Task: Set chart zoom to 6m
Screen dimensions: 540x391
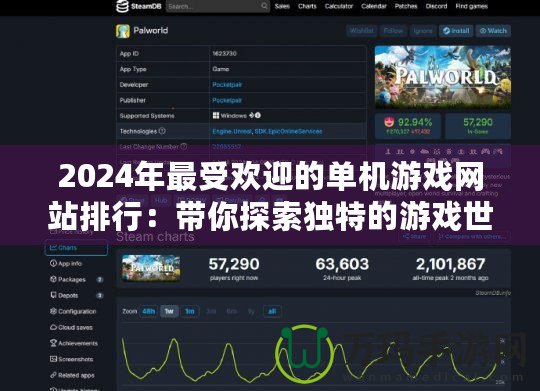Action: pos(231,311)
